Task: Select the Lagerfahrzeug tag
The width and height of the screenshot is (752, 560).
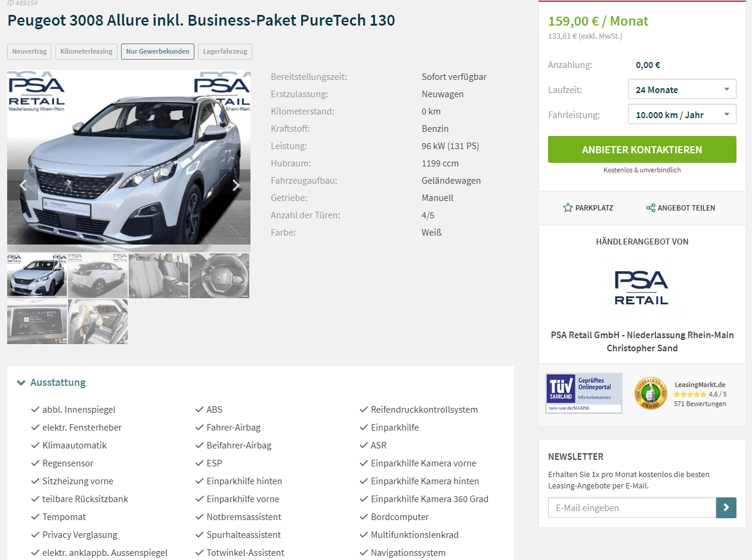Action: pyautogui.click(x=225, y=51)
